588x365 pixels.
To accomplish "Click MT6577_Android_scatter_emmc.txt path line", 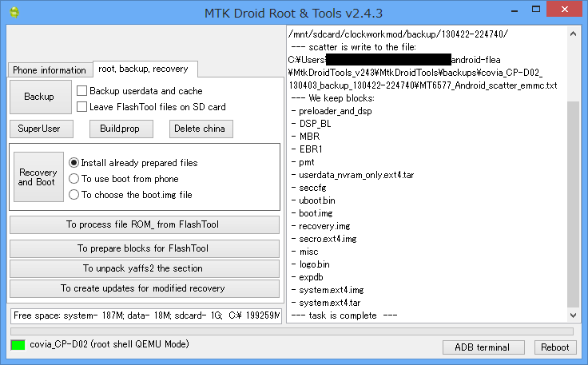I will pyautogui.click(x=423, y=85).
